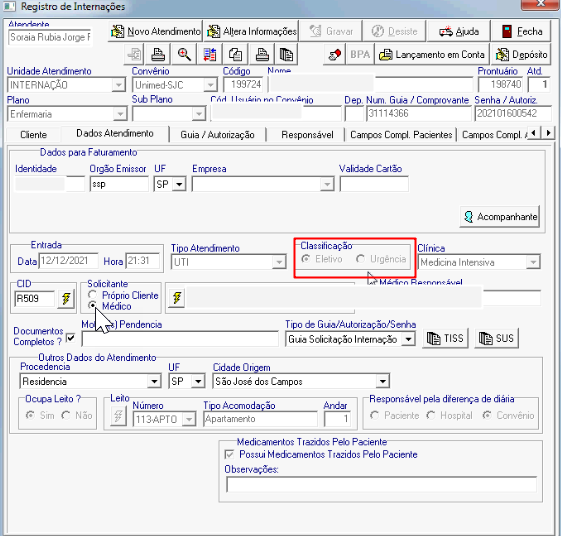Open the Tipo Atendimento dropdown

point(278,262)
